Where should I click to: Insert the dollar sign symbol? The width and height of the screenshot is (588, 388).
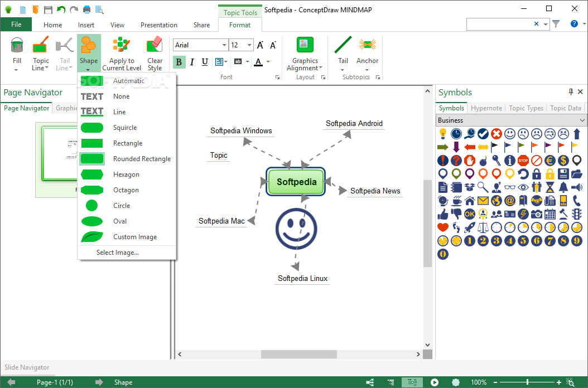[x=563, y=161]
